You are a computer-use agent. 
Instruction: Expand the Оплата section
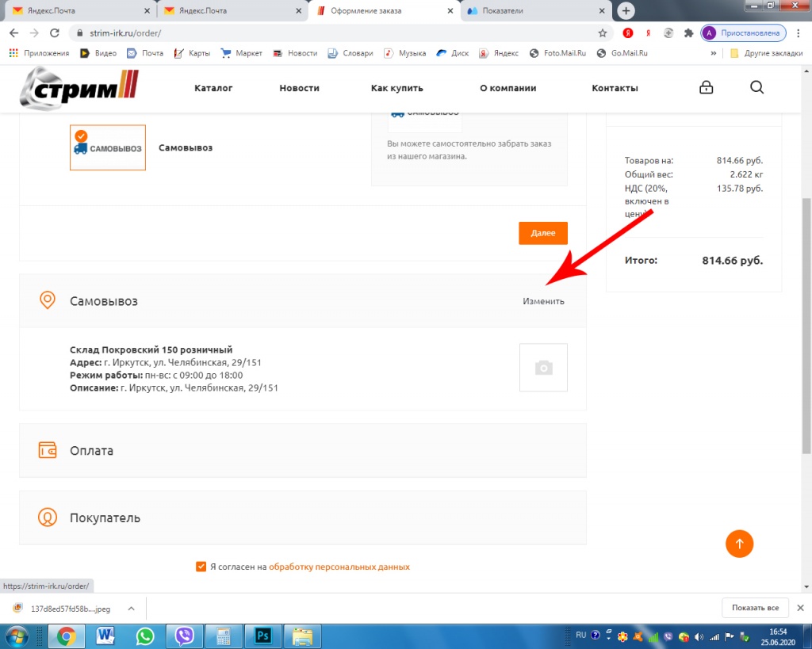[x=302, y=451]
